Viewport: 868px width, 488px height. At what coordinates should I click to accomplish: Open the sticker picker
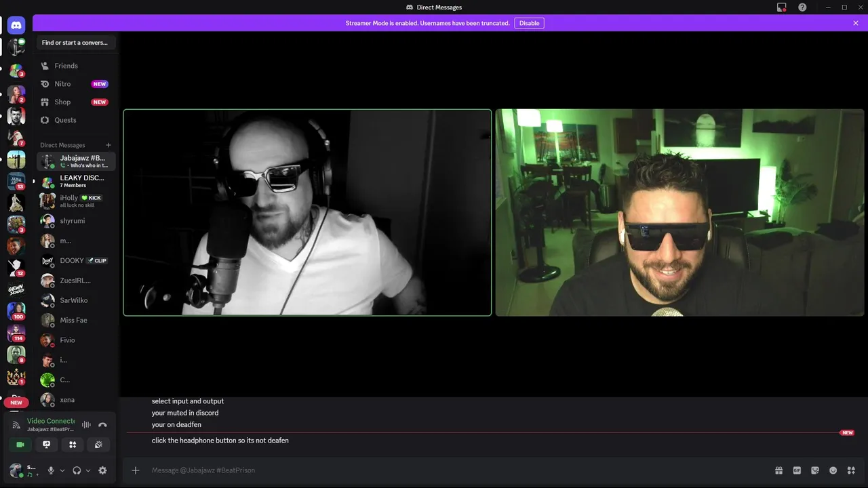coord(815,470)
